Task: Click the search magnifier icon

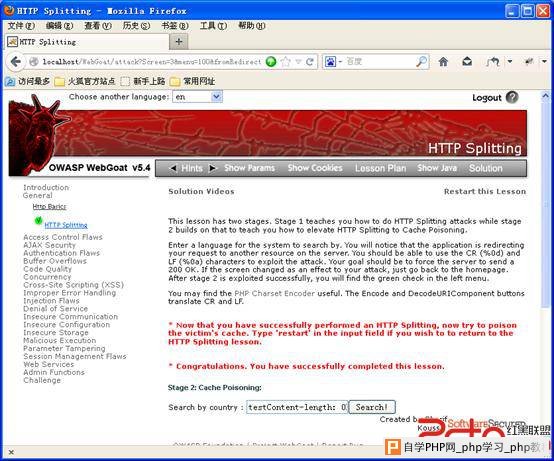Action: point(421,61)
